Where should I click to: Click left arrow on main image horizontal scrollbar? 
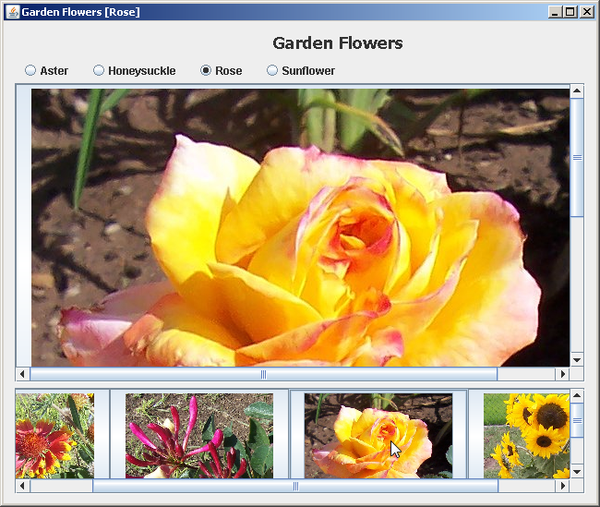pos(23,374)
